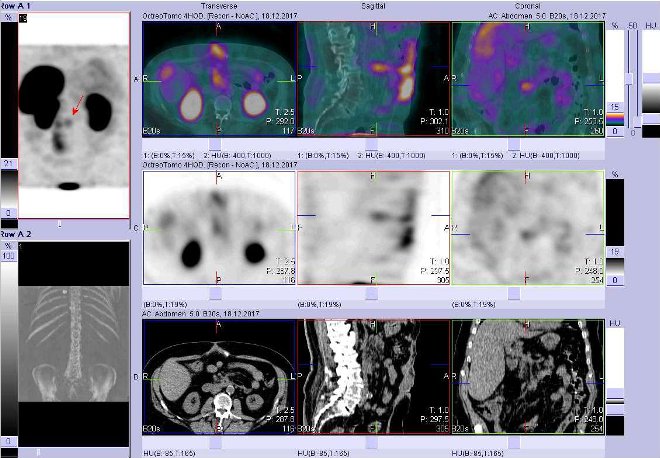The height and width of the screenshot is (458, 660).
Task: Select the Row A 1 MIP projection image
Action: [x=74, y=115]
